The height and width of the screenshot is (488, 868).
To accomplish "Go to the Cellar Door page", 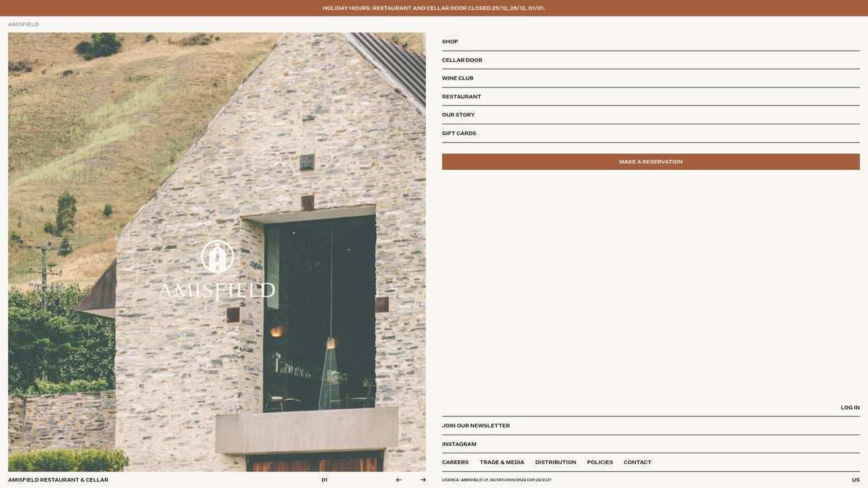I will point(462,60).
